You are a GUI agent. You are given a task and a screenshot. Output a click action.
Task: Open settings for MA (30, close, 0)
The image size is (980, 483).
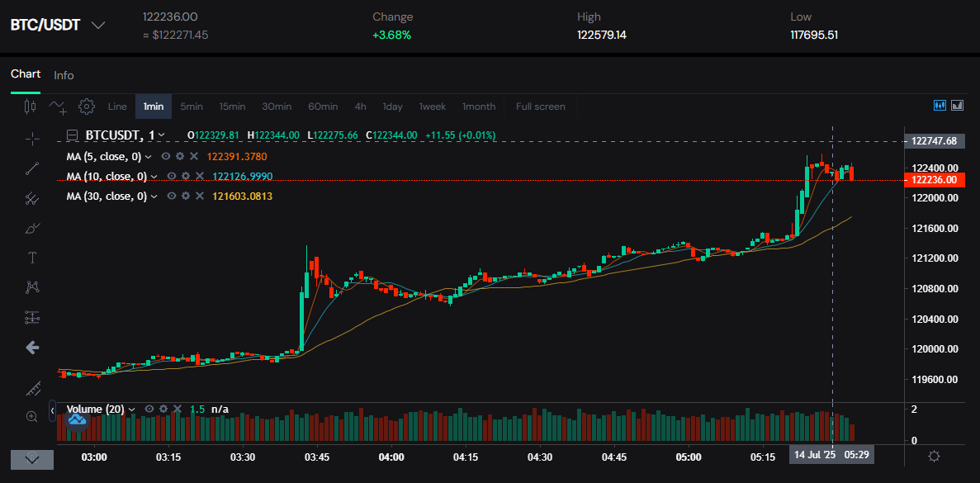click(186, 197)
